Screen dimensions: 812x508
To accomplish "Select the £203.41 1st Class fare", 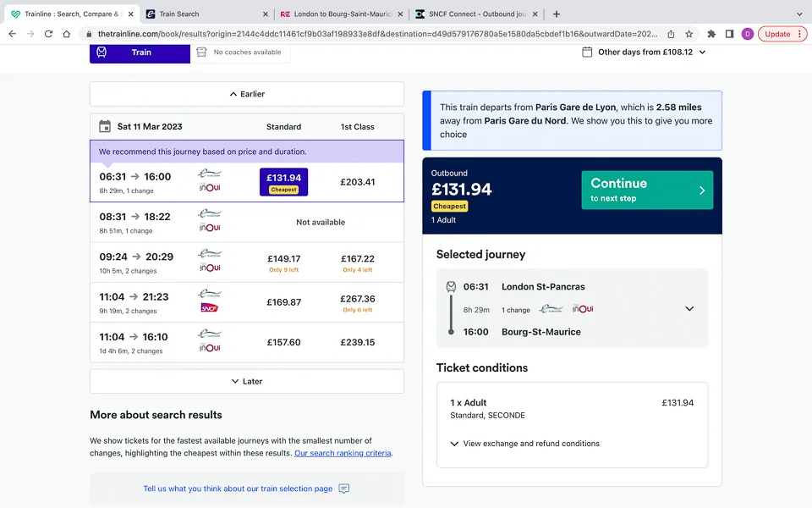I will click(x=357, y=182).
